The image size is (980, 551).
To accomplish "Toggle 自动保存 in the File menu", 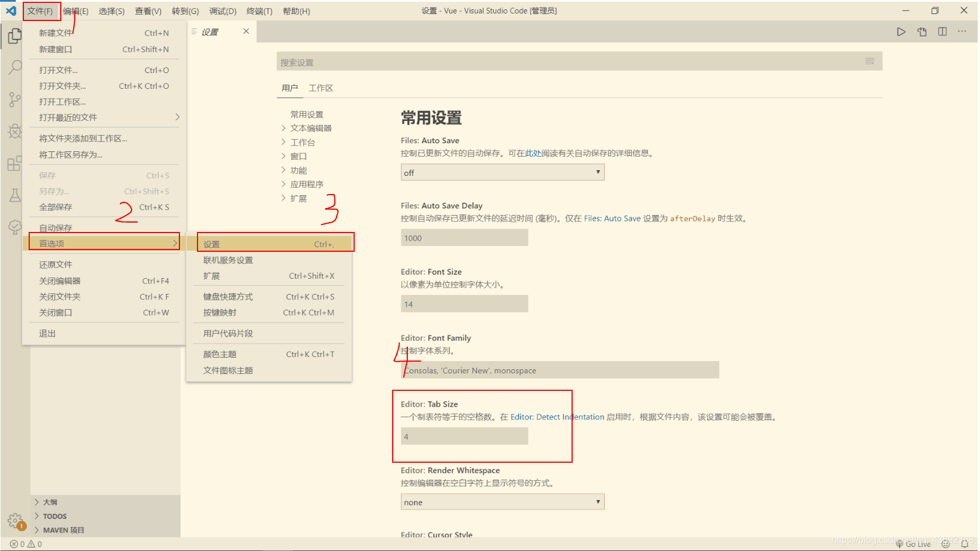I will coord(104,228).
